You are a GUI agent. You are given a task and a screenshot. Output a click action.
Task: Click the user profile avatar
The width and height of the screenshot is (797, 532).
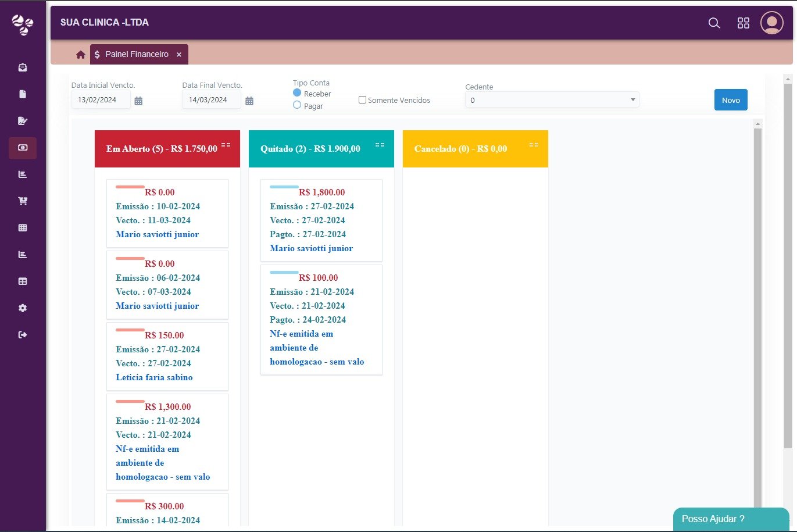772,23
